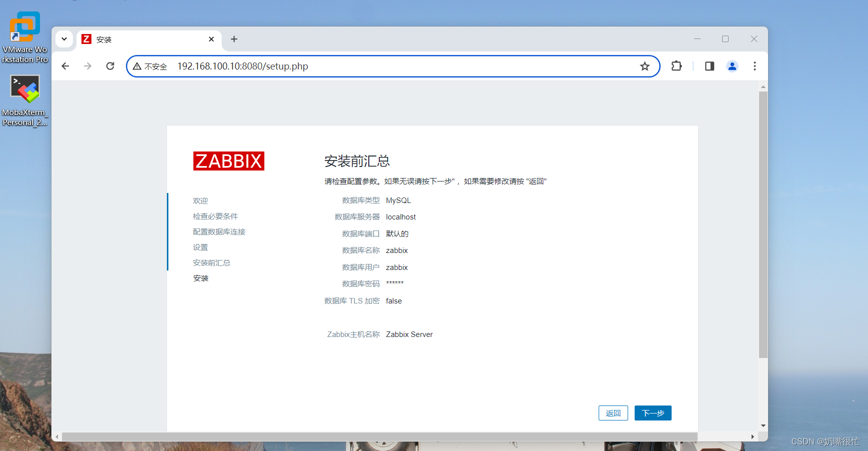Click the scroll up arrow
The height and width of the screenshot is (451, 868).
click(x=763, y=87)
